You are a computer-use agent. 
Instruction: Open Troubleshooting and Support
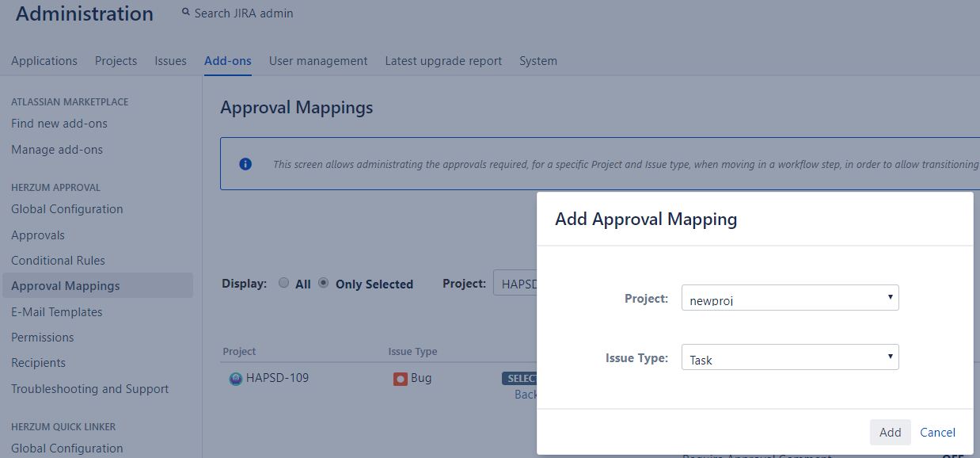click(90, 389)
